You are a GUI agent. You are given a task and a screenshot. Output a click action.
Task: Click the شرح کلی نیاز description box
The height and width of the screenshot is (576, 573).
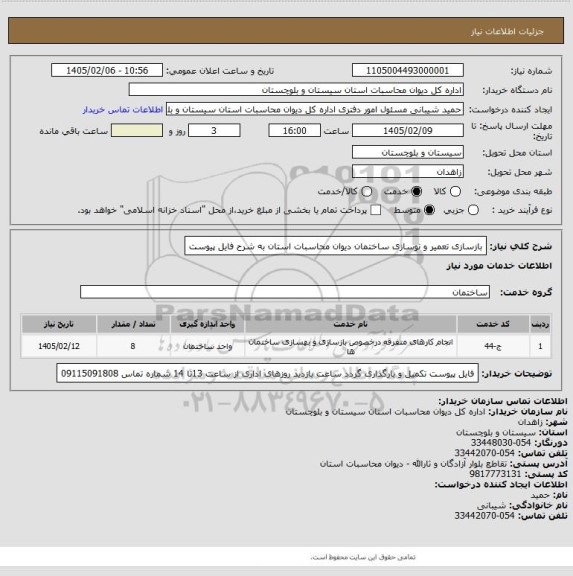click(x=335, y=246)
